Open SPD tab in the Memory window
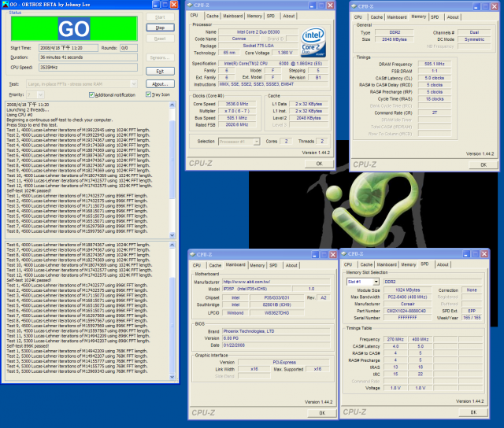The height and width of the screenshot is (428, 504). click(x=435, y=17)
